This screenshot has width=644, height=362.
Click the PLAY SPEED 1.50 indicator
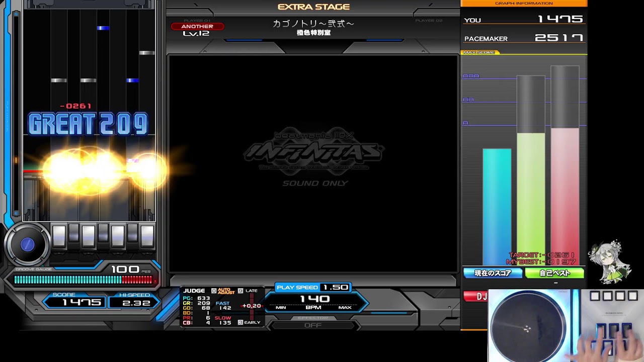point(313,287)
